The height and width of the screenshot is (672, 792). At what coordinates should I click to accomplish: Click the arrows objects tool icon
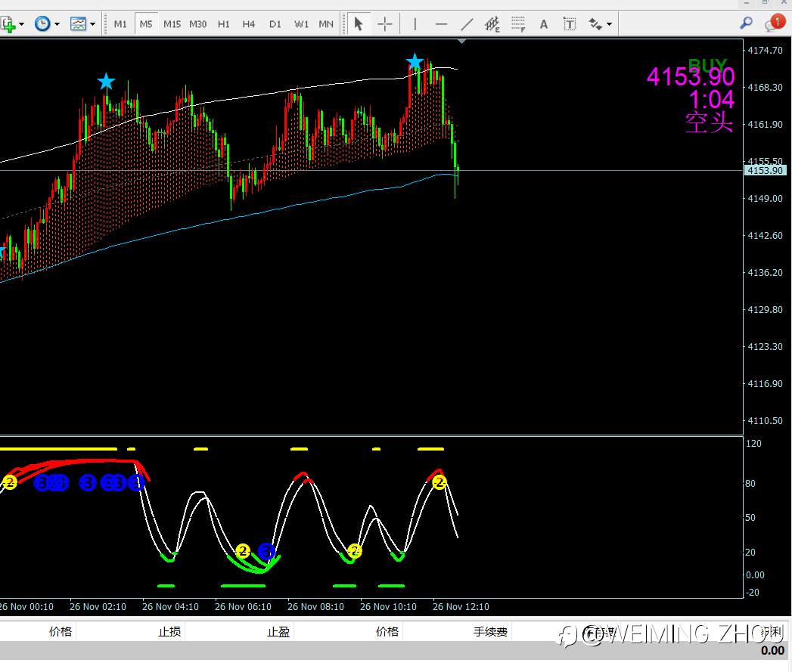595,23
